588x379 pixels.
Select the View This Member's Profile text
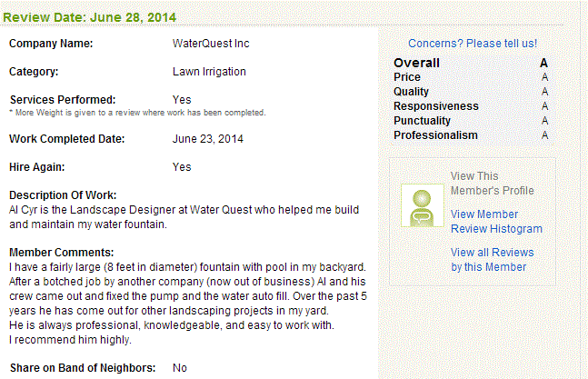(x=492, y=184)
